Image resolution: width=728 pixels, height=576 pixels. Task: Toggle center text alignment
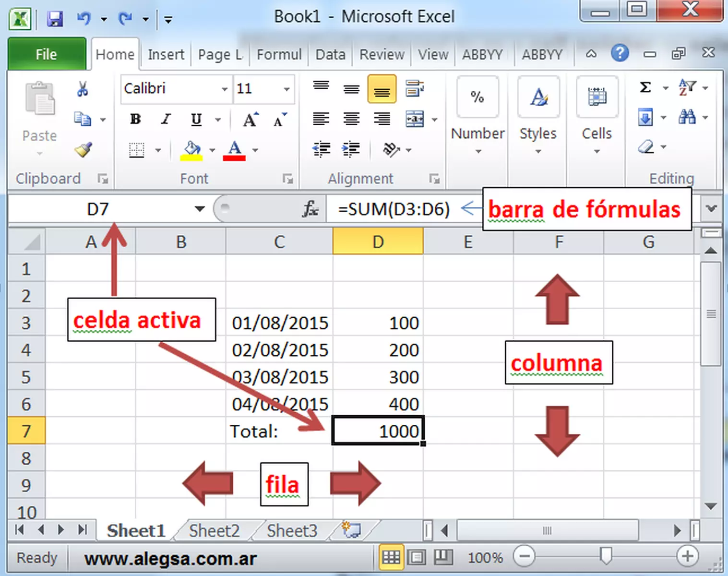[352, 119]
